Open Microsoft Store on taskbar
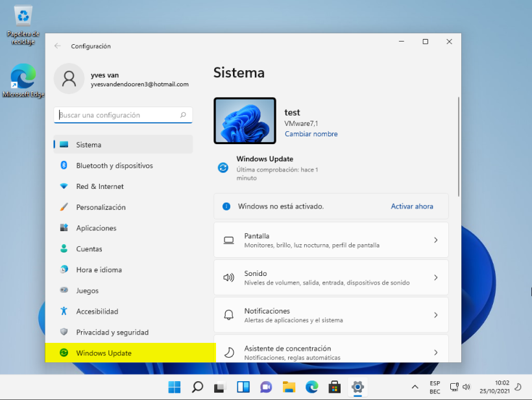532x400 pixels. (335, 387)
